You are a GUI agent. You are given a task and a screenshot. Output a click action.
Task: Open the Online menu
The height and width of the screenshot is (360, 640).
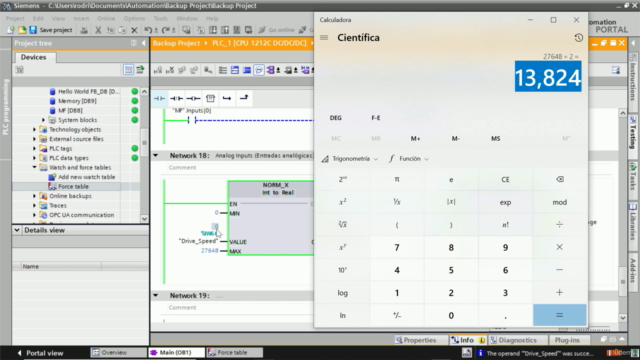(106, 18)
